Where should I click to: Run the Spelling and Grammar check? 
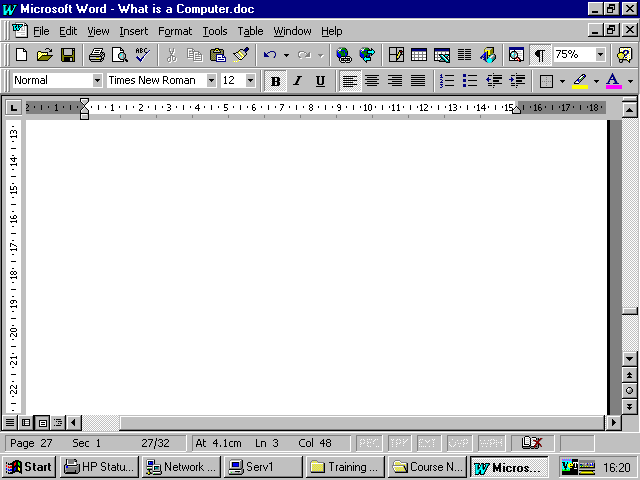(142, 55)
